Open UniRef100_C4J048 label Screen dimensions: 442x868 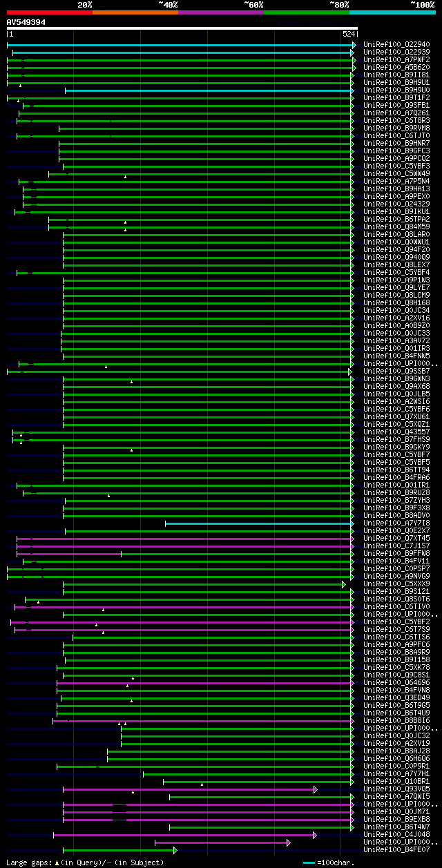click(396, 835)
